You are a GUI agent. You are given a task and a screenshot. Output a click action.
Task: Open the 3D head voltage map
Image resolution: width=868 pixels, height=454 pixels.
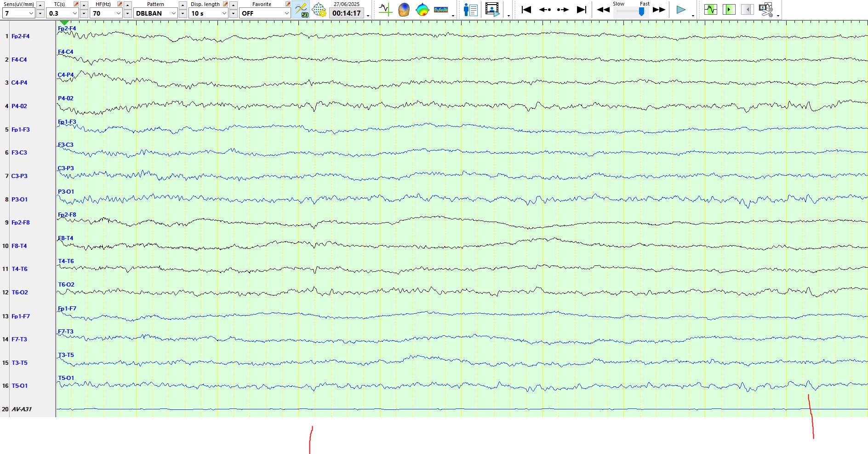[x=404, y=9]
